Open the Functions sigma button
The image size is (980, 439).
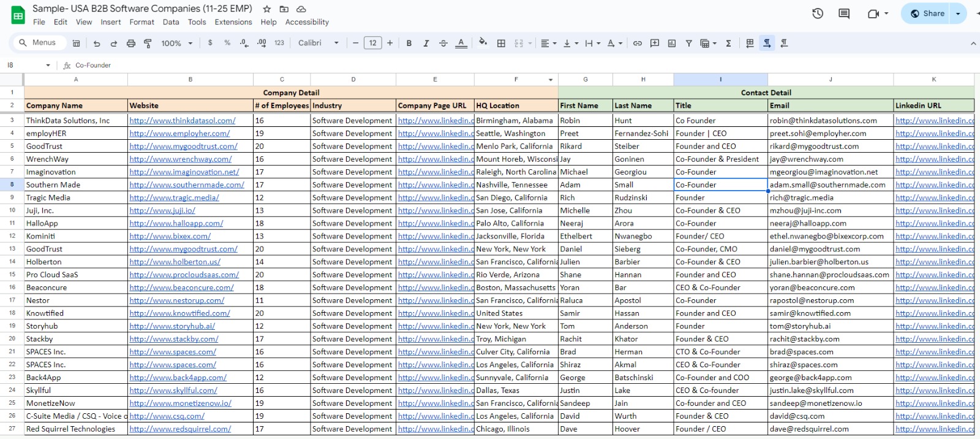[728, 43]
